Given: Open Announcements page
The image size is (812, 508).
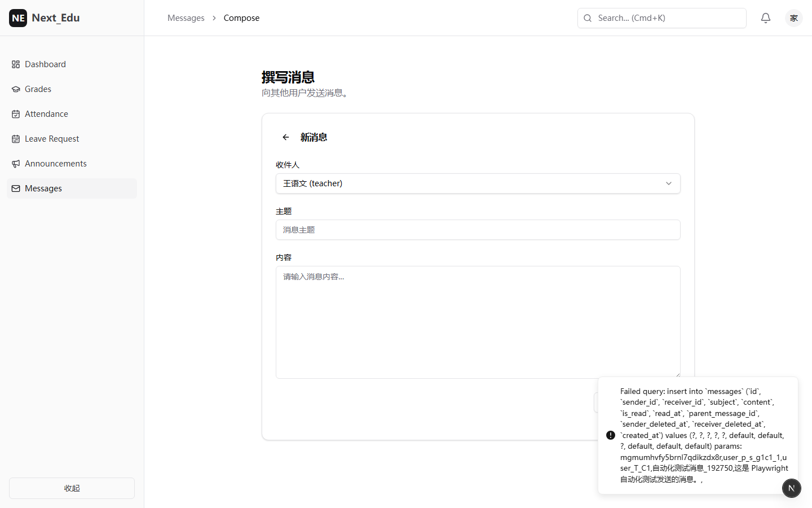Looking at the screenshot, I should click(x=72, y=164).
